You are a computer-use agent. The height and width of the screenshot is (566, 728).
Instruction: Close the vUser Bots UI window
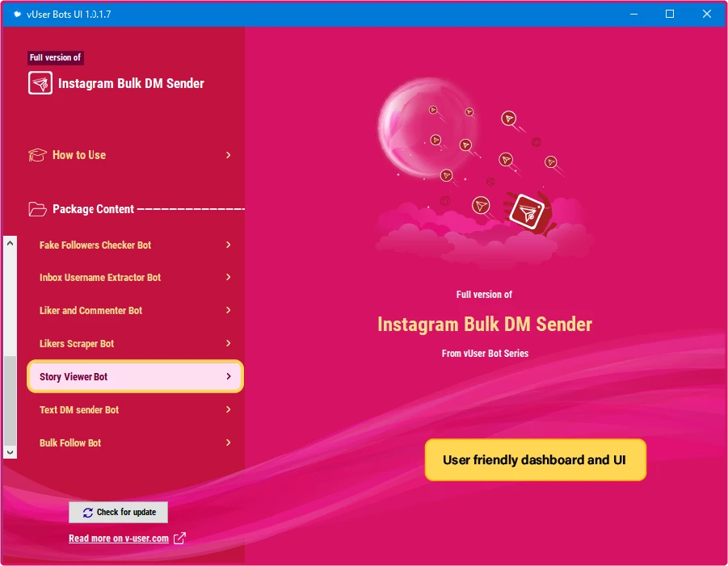coord(707,14)
